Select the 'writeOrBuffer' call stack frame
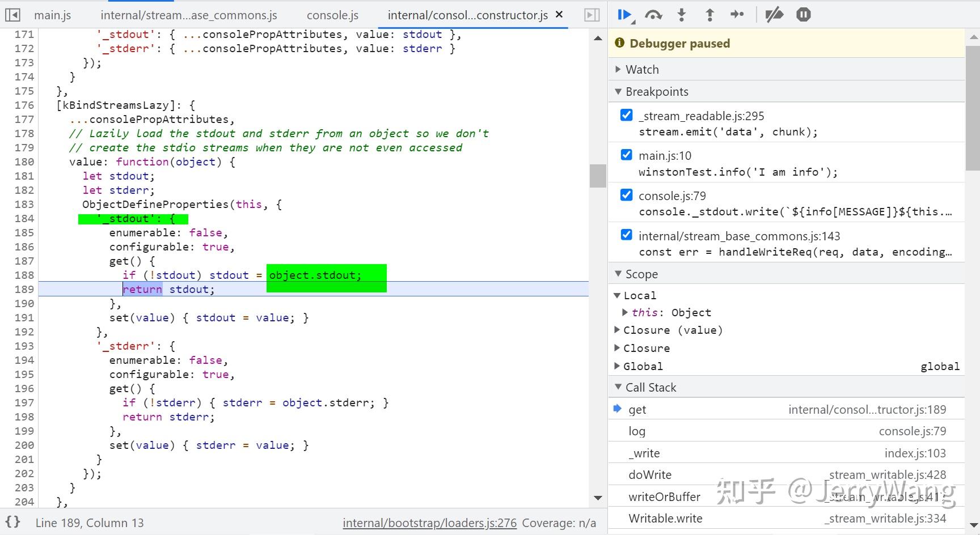 click(786, 496)
